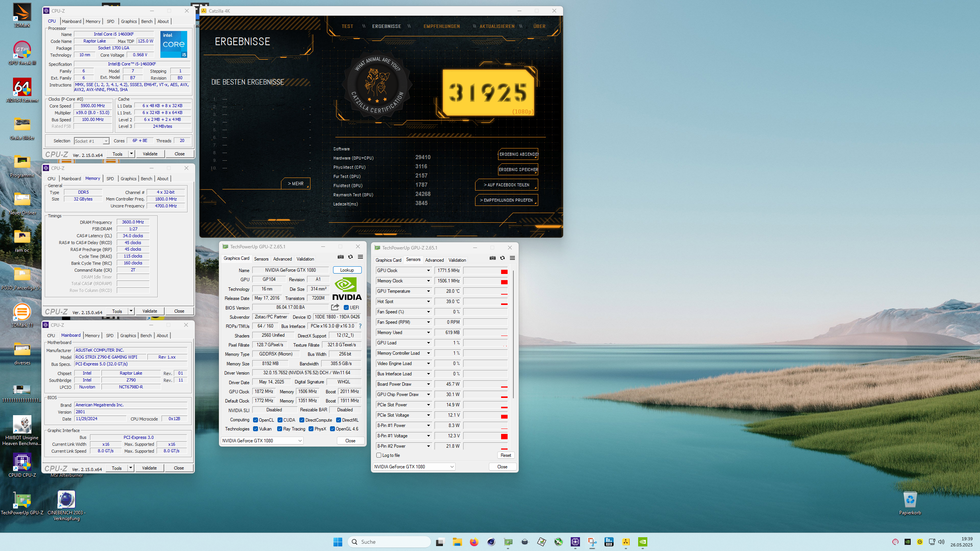Select the 3DMark desktop icon
980x551 pixels.
[22, 15]
